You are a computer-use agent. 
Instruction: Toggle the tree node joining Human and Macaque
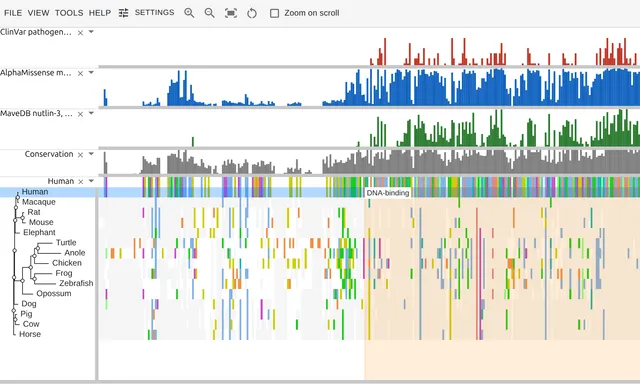[18, 198]
